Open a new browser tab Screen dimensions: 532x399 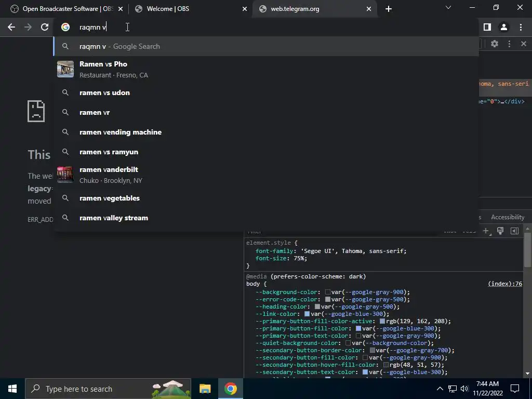click(389, 9)
